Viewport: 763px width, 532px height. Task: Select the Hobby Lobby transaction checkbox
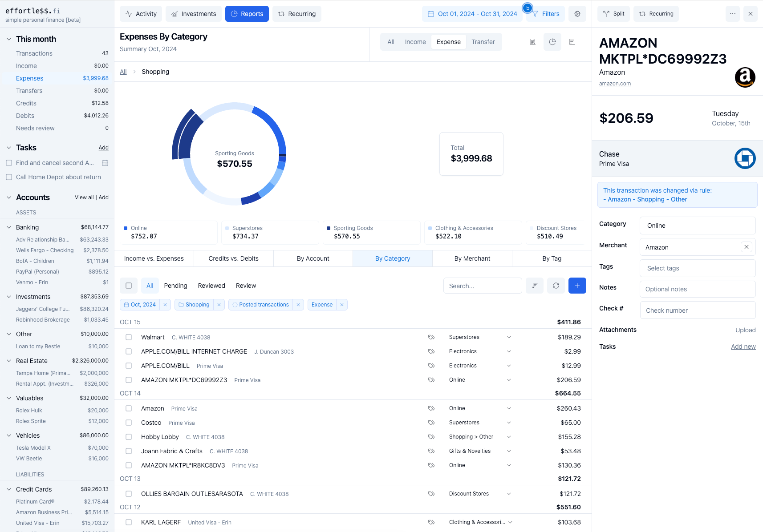(129, 437)
